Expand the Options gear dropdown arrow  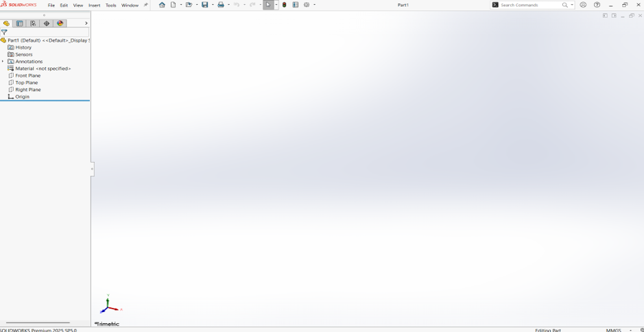(315, 5)
